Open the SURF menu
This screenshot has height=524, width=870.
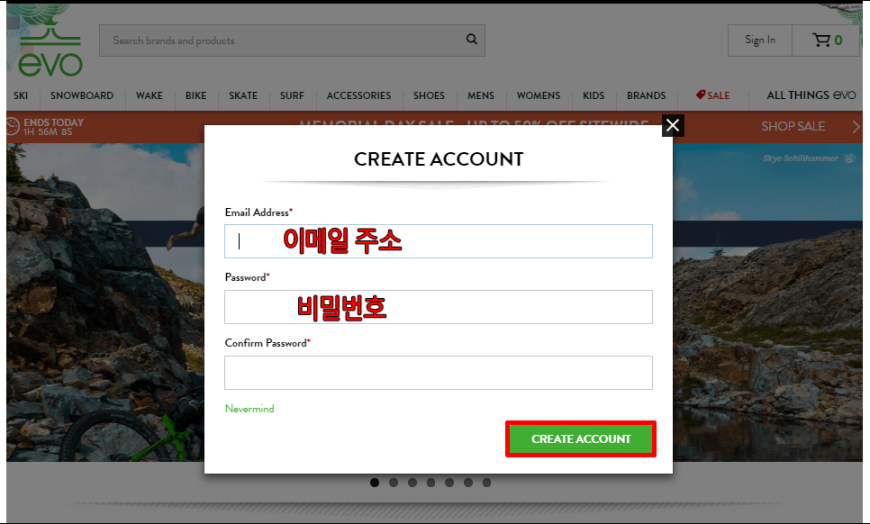[x=292, y=95]
